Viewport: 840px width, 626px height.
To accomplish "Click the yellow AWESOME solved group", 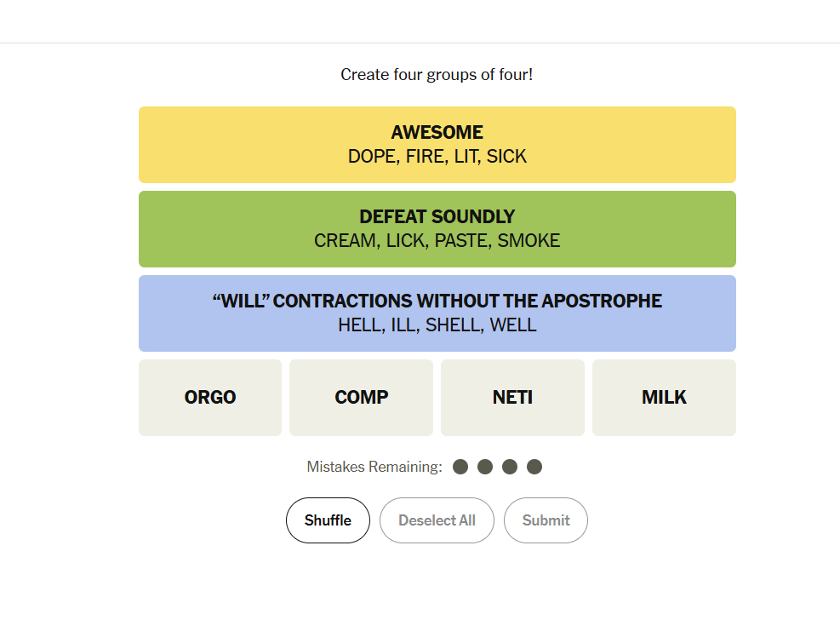I will [437, 145].
